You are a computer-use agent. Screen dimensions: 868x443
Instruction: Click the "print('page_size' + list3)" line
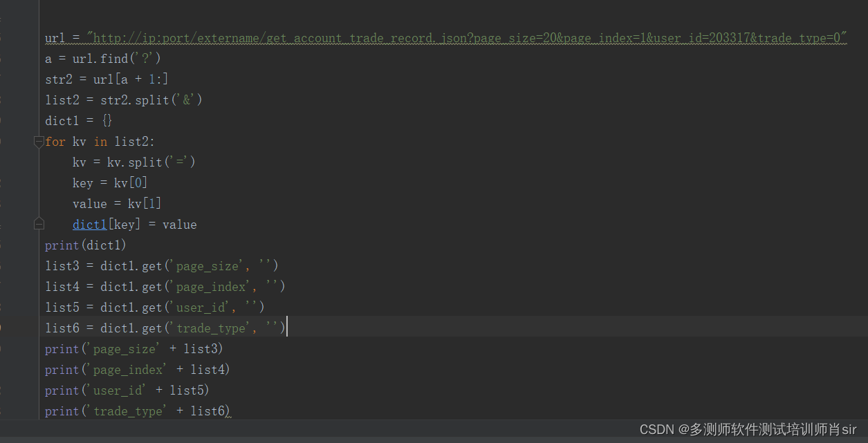134,349
